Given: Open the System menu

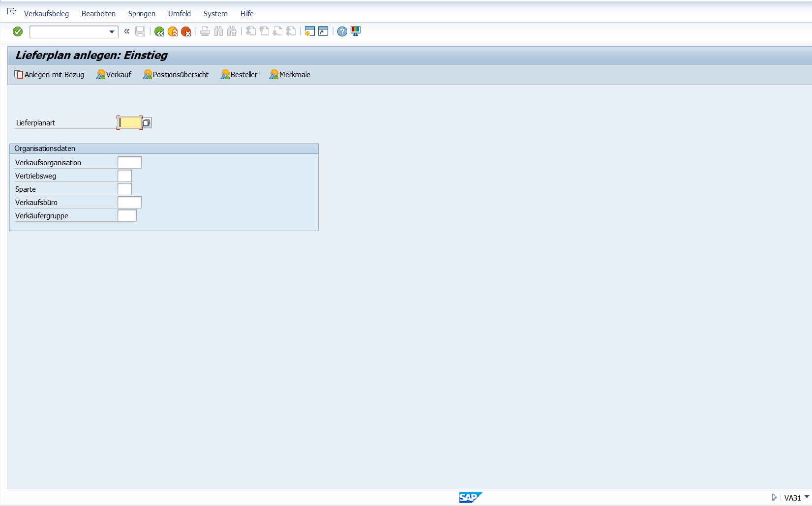Looking at the screenshot, I should tap(215, 14).
